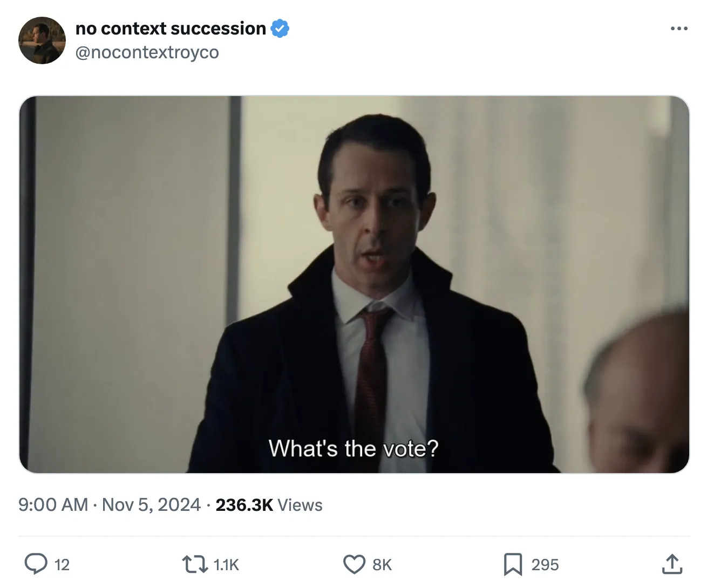Click the 1.1K repost count
Screen dimensions: 707x588
(x=226, y=565)
